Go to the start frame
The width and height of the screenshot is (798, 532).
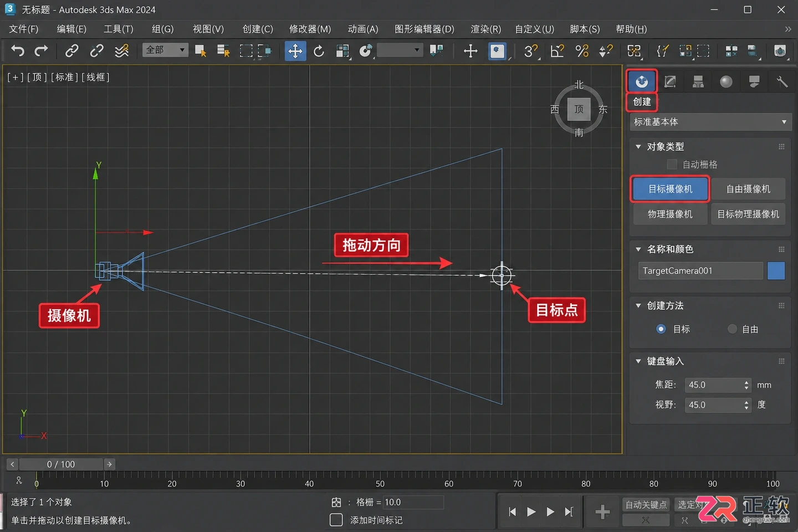[512, 511]
